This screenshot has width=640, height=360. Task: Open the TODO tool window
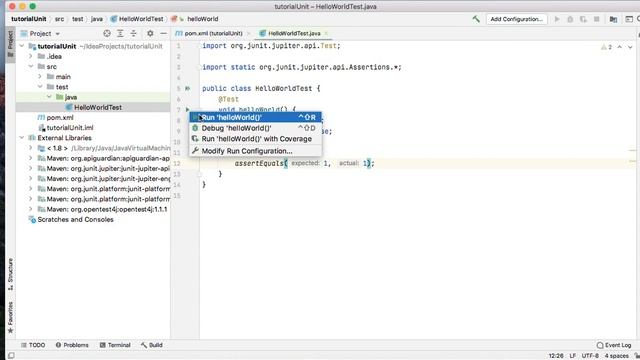[x=33, y=345]
